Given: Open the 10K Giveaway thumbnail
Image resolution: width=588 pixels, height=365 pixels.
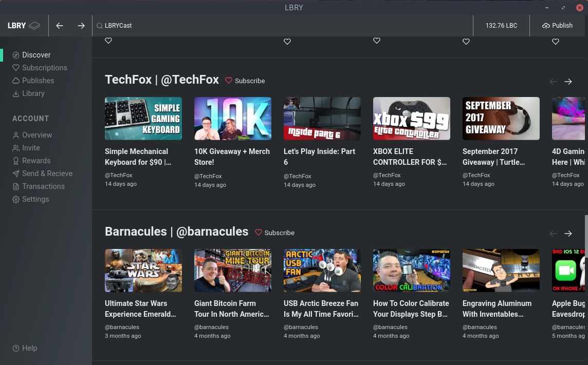Looking at the screenshot, I should click(232, 118).
